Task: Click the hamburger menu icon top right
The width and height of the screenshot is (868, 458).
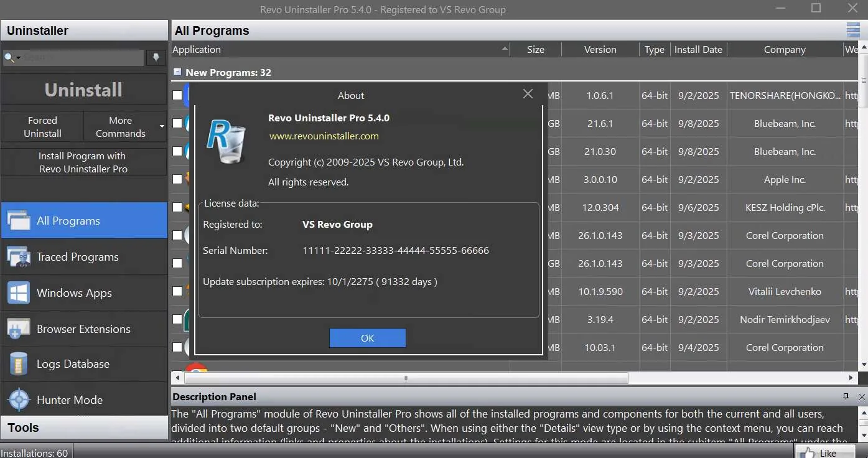Action: pos(853,30)
